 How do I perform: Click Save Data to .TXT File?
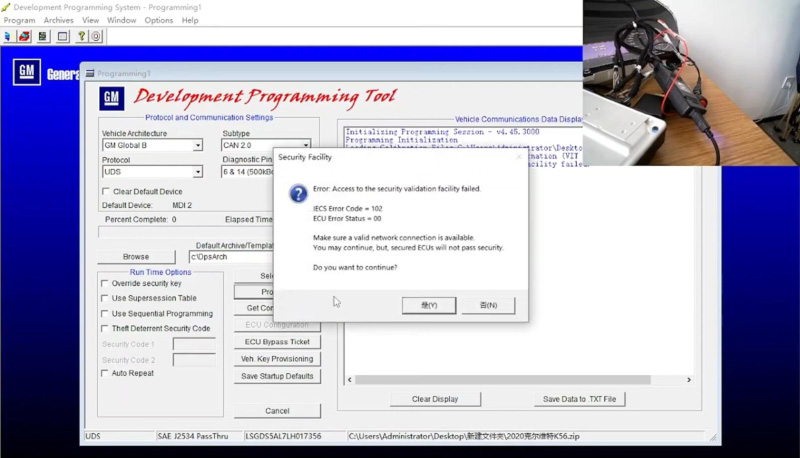(x=579, y=399)
